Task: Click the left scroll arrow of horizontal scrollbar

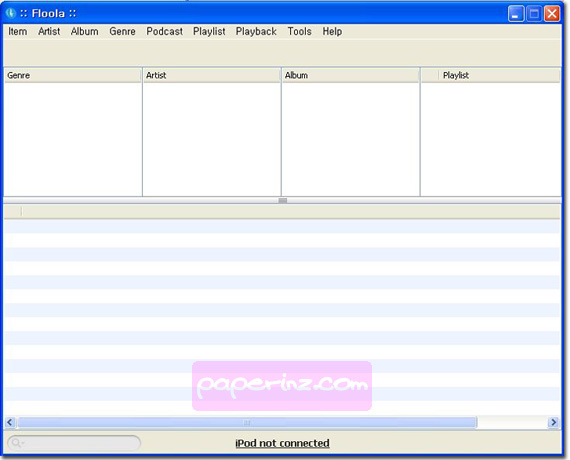Action: pyautogui.click(x=10, y=422)
